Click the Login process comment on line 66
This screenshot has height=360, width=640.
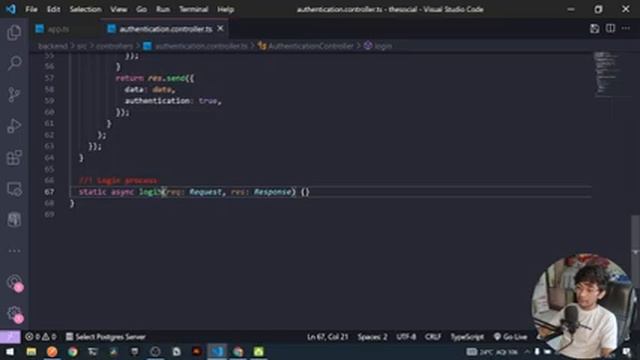(x=118, y=180)
